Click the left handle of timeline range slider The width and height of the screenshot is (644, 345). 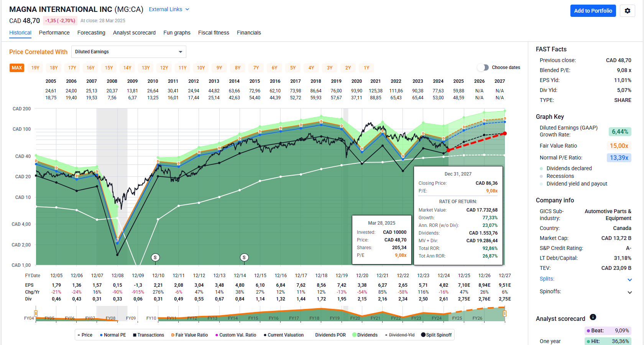pyautogui.click(x=36, y=314)
